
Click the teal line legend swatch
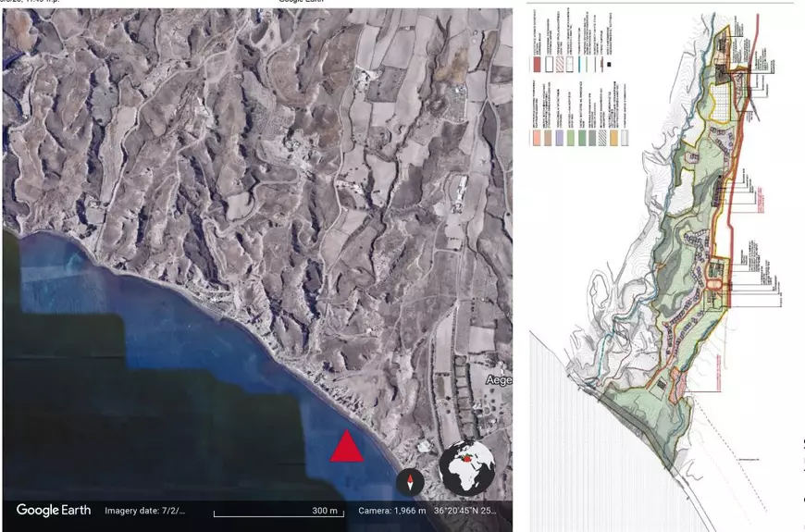coord(579,64)
